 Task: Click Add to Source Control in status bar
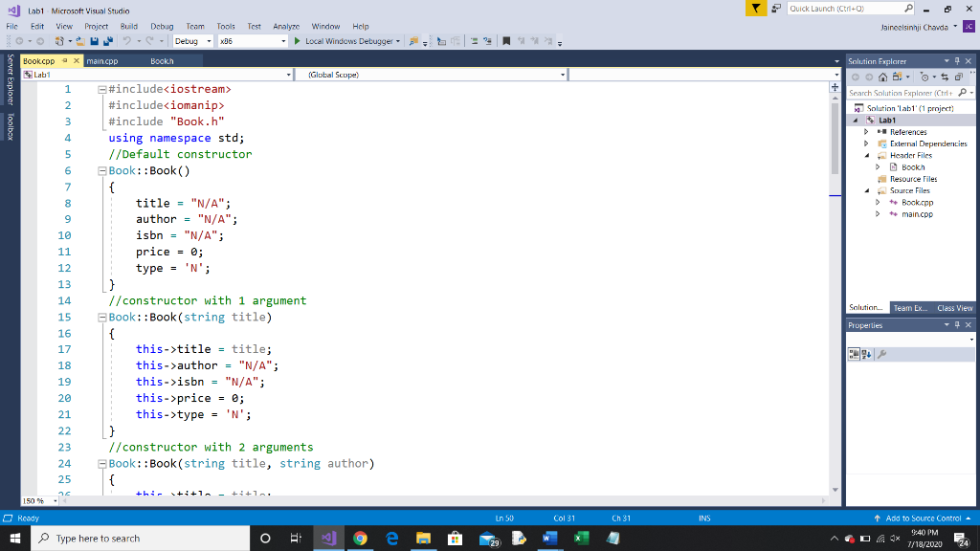923,518
